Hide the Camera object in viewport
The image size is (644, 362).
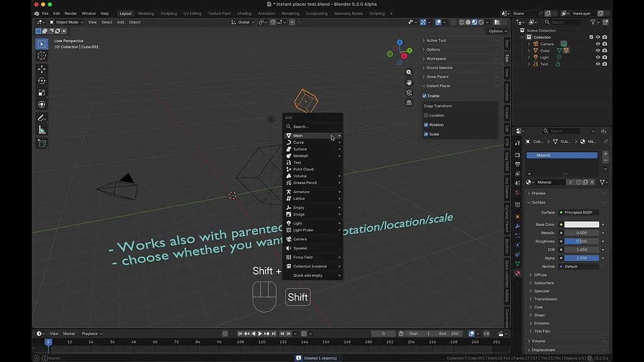point(598,44)
